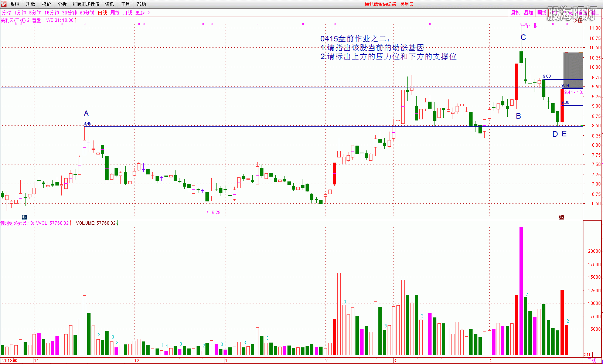
Task: Click the 日线 label at bottom right
Action: (x=592, y=360)
